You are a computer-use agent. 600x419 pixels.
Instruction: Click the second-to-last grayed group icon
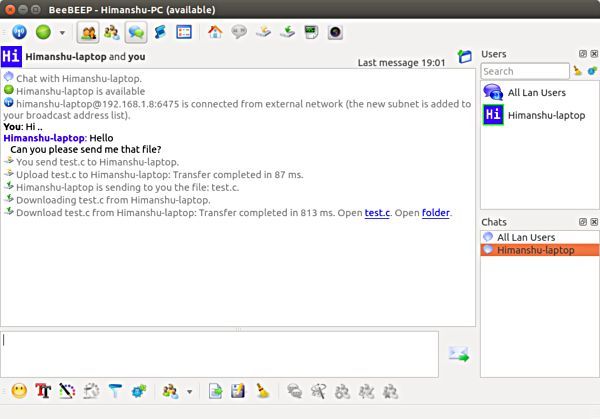click(366, 391)
